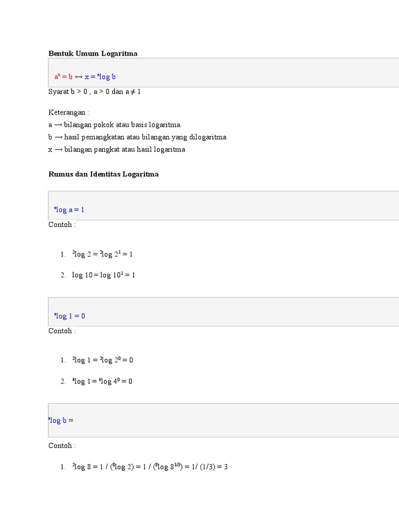The height and width of the screenshot is (532, 399).
Task: Click the 'Rumus dan Identitas Logaritma' heading
Action: point(103,175)
